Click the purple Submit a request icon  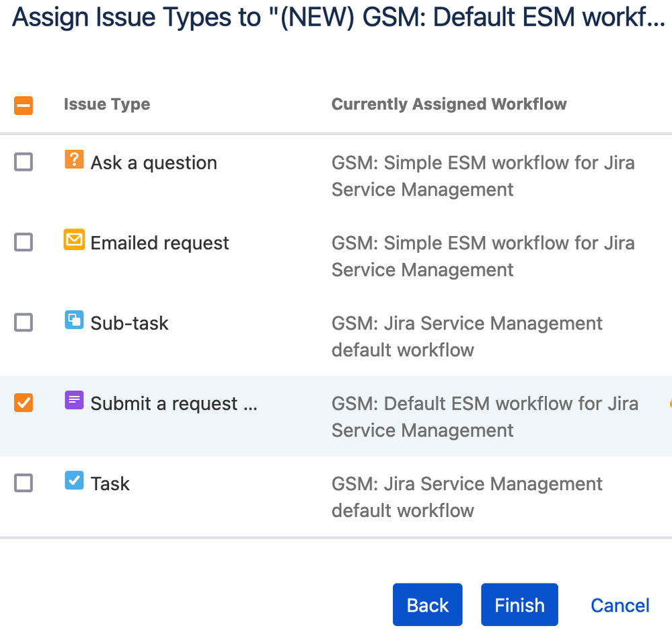click(x=74, y=400)
